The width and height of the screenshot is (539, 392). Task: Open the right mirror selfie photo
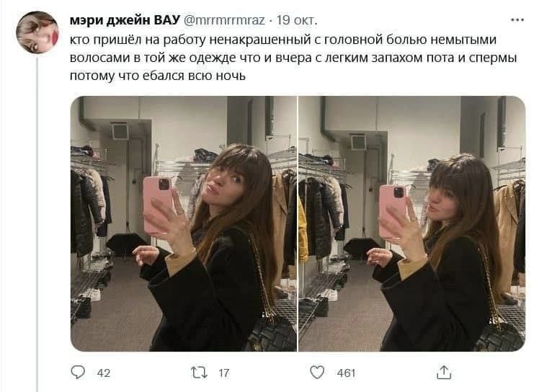(x=411, y=223)
